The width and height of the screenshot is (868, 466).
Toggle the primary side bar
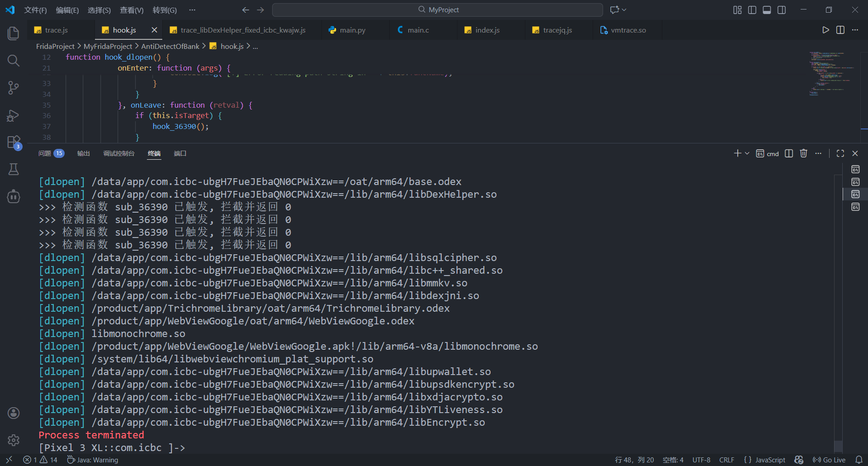pyautogui.click(x=752, y=10)
